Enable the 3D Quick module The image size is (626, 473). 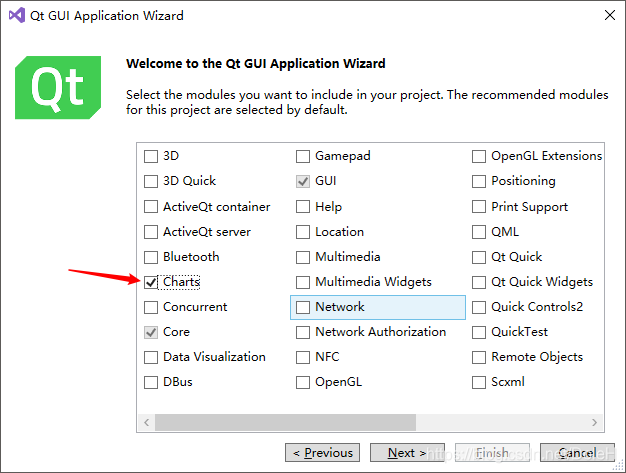click(151, 182)
